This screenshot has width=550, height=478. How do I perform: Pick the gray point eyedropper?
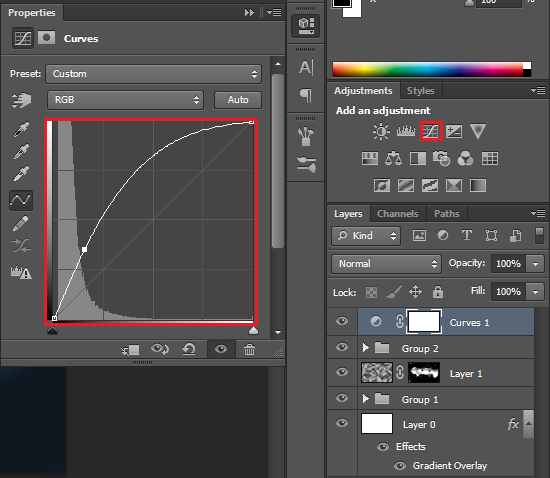pos(21,152)
